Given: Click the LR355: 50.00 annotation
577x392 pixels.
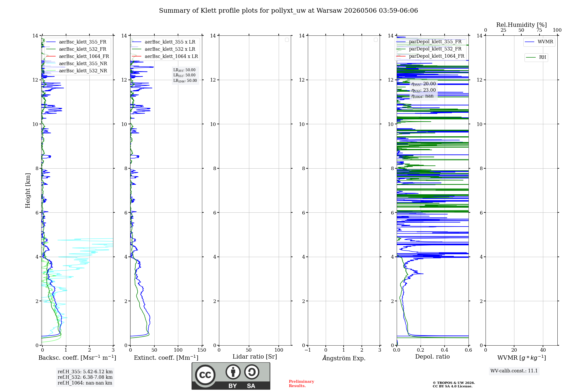Looking at the screenshot, I should 184,70.
